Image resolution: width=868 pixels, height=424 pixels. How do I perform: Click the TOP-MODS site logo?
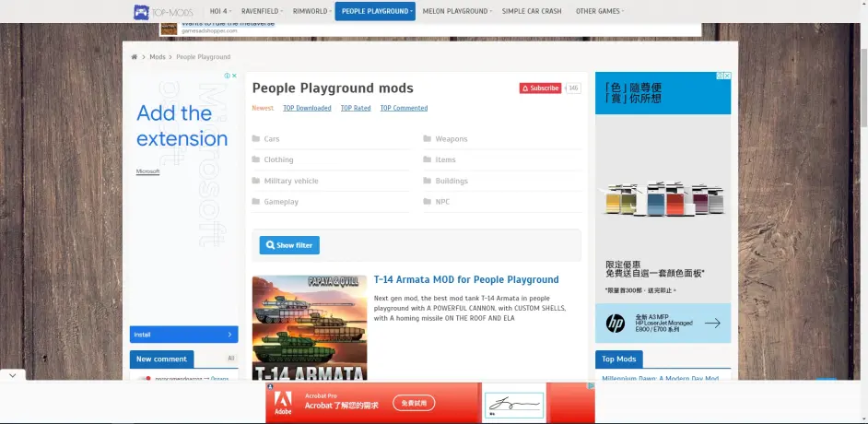pyautogui.click(x=163, y=12)
